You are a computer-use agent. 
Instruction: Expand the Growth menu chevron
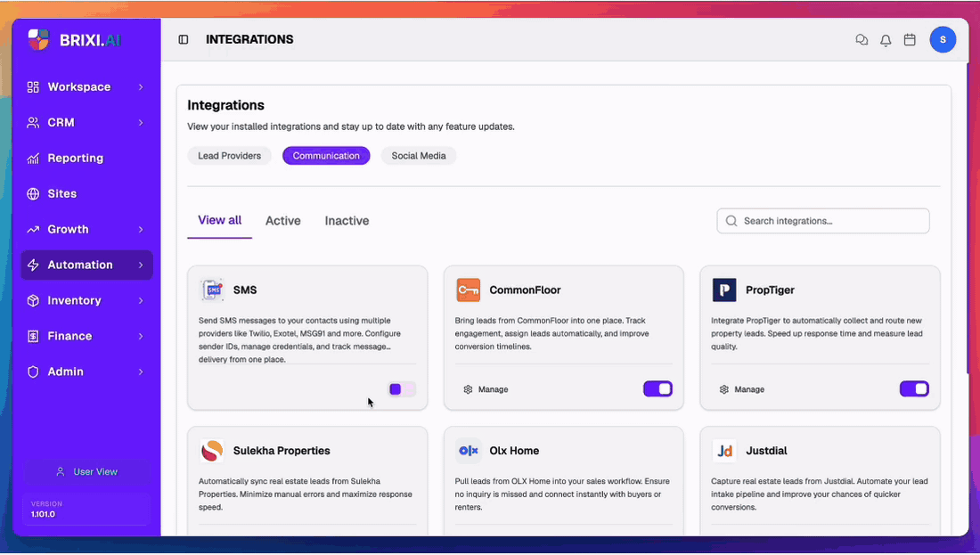tap(141, 229)
